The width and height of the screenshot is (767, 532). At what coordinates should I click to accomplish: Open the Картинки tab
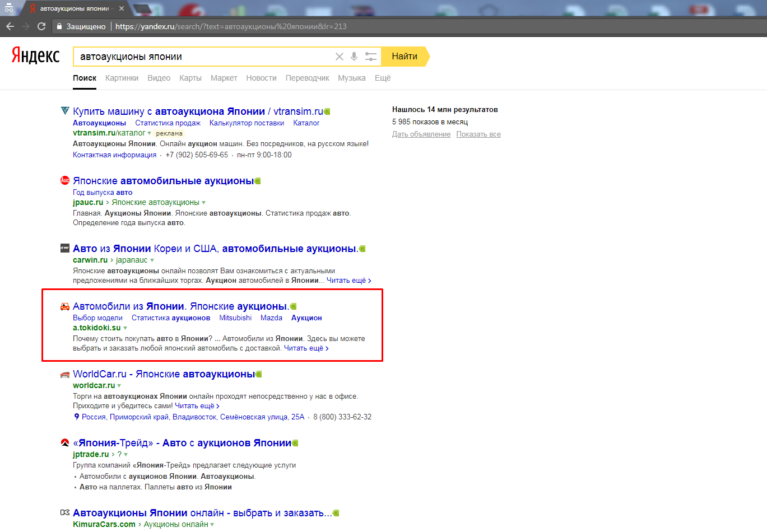[x=122, y=78]
